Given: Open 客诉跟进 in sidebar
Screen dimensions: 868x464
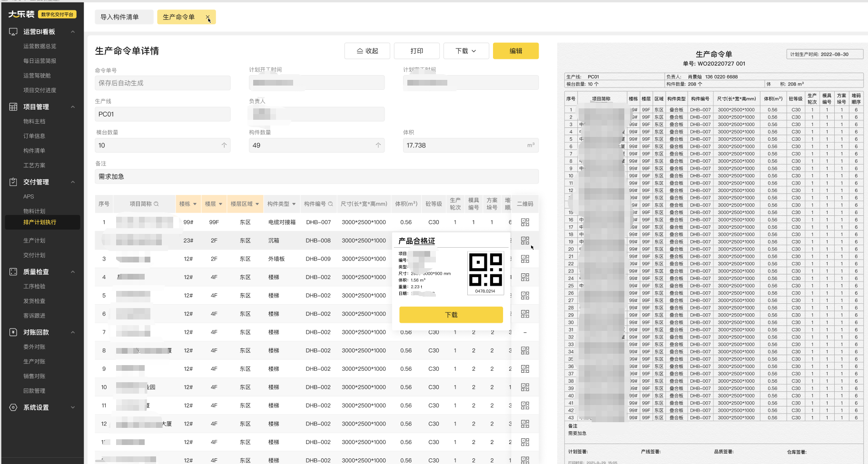Looking at the screenshot, I should [x=34, y=316].
